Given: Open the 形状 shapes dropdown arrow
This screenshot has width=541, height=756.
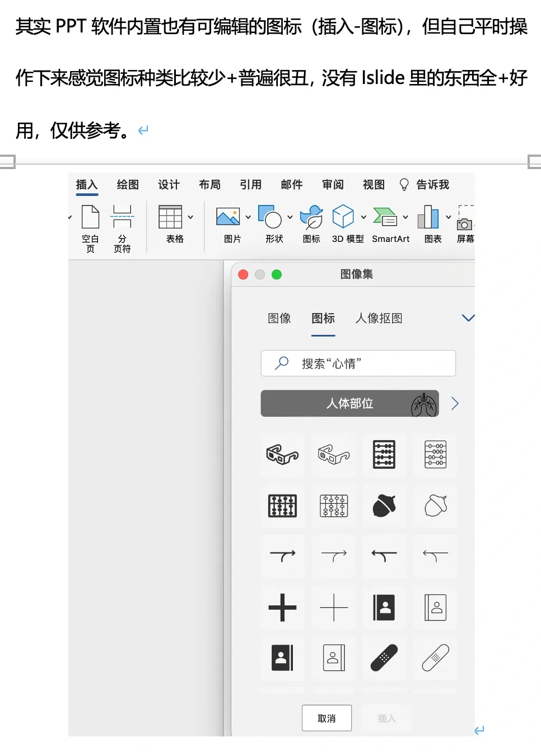Looking at the screenshot, I should point(290,218).
